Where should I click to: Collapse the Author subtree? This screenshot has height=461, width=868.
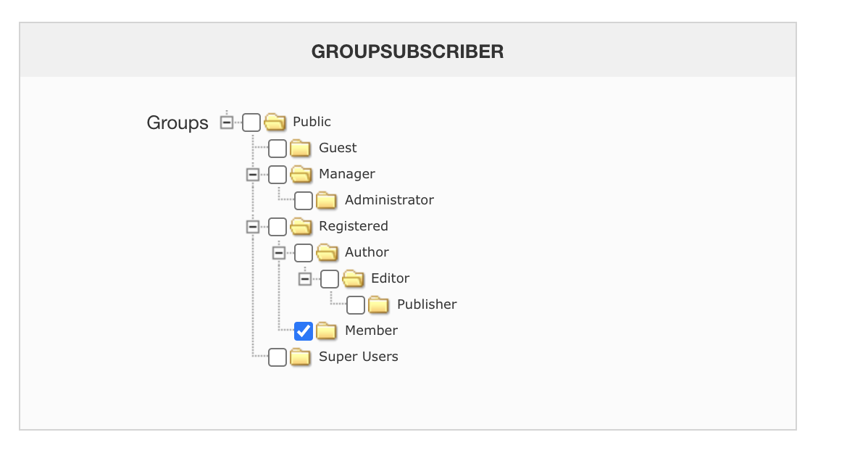(x=278, y=253)
